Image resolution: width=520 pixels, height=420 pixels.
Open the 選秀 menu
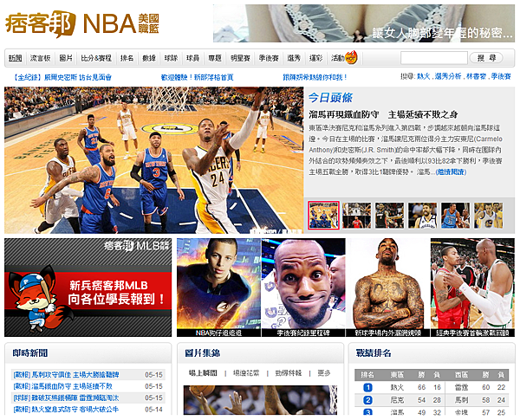point(294,58)
